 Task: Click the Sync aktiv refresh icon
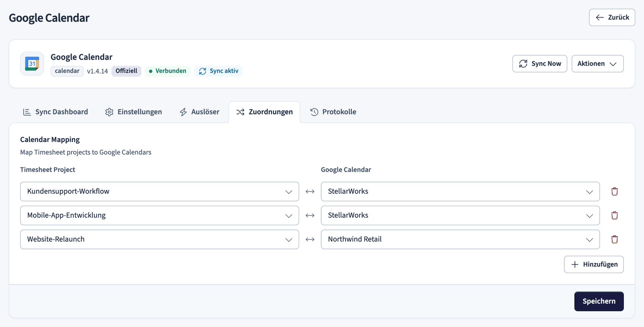point(202,71)
